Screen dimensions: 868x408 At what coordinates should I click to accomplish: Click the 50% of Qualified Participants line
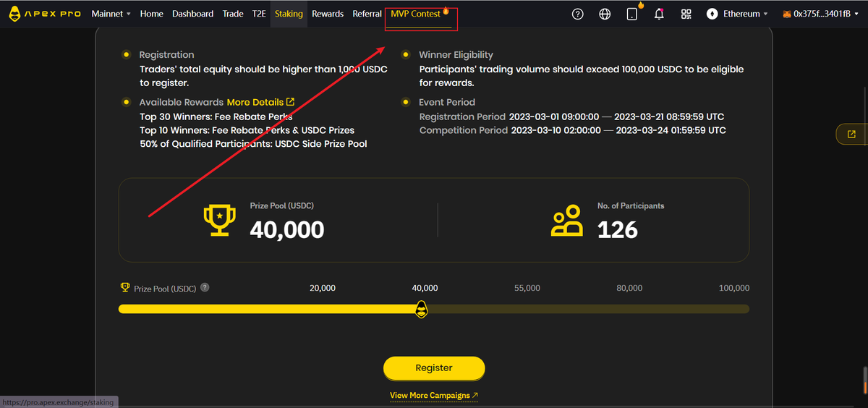pos(253,144)
